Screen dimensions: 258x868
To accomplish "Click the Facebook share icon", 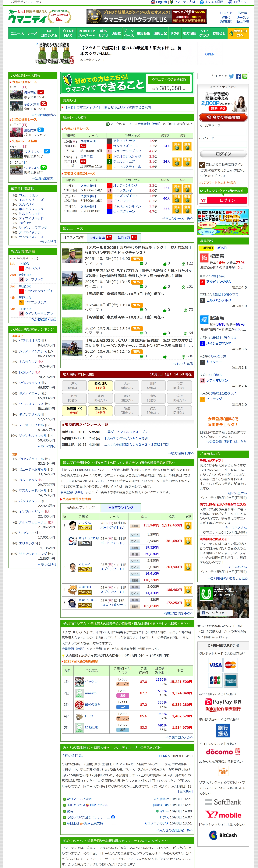I will click(x=238, y=76).
